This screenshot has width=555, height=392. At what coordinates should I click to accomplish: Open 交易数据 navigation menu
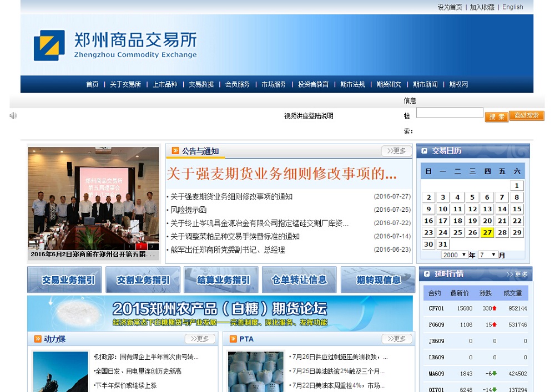(201, 84)
